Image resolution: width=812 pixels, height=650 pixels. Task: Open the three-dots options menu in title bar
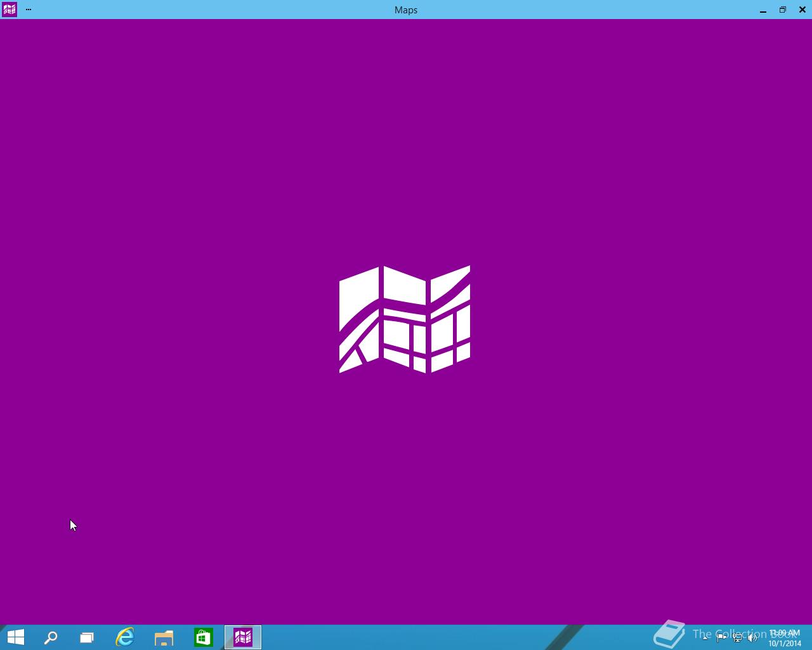click(29, 10)
